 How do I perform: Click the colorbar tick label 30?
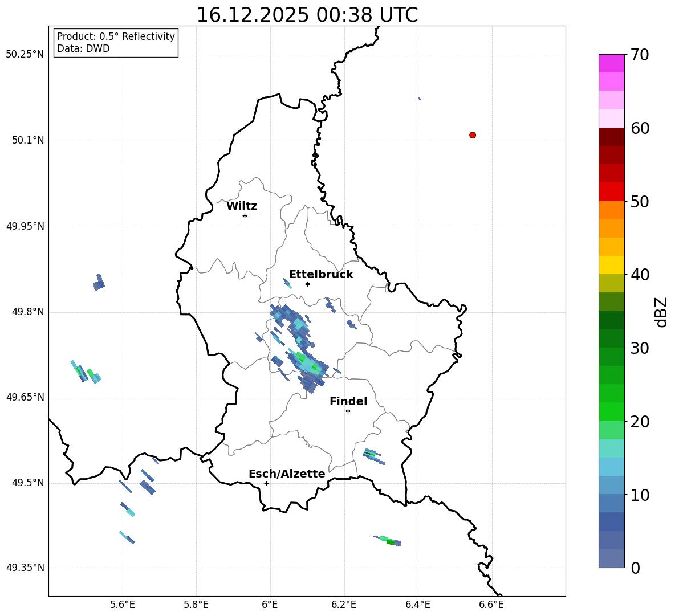click(x=639, y=348)
